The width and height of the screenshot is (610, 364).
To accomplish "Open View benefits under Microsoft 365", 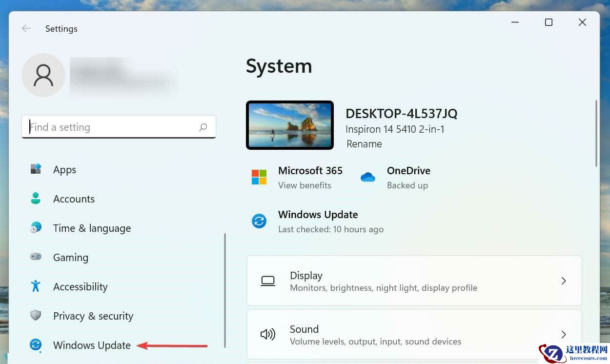I will [x=305, y=185].
